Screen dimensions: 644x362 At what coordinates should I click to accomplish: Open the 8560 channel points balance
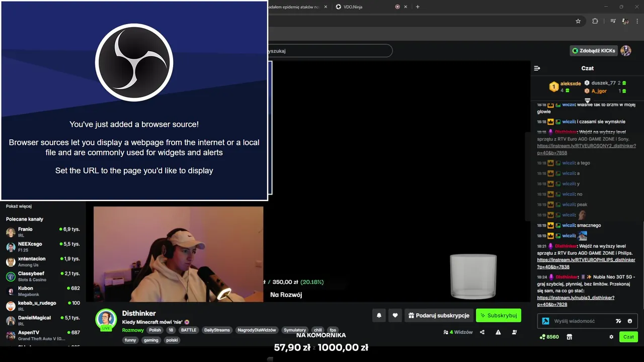pos(549,337)
